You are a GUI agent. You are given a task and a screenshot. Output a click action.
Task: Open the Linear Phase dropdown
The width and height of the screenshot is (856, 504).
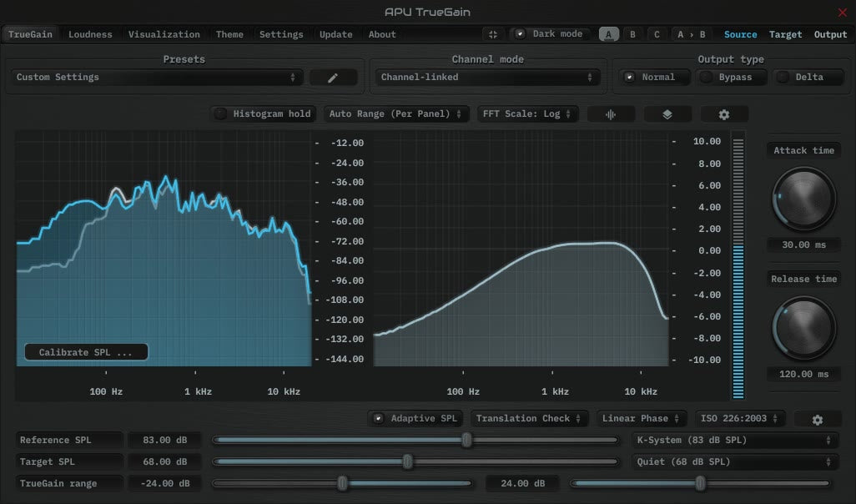[641, 418]
